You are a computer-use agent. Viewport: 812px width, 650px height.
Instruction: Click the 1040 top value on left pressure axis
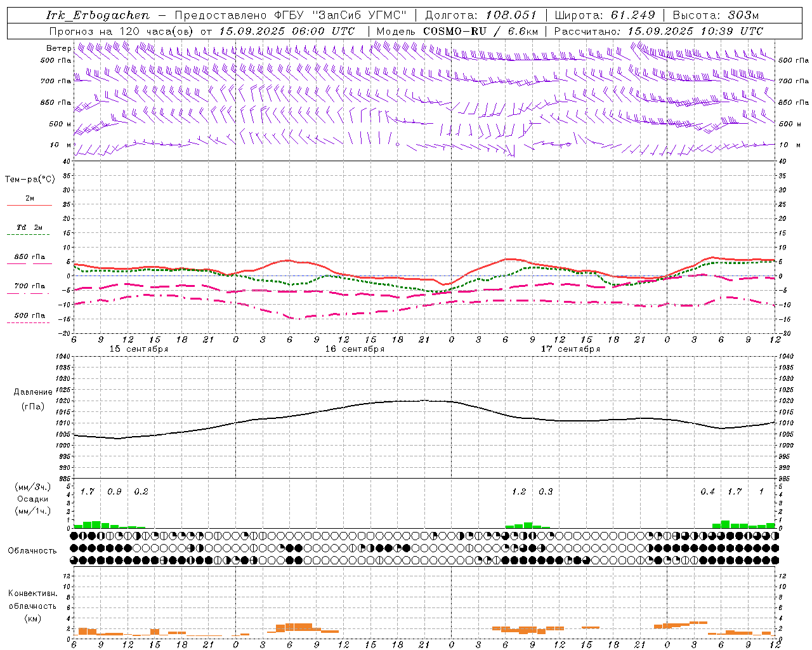coord(62,357)
